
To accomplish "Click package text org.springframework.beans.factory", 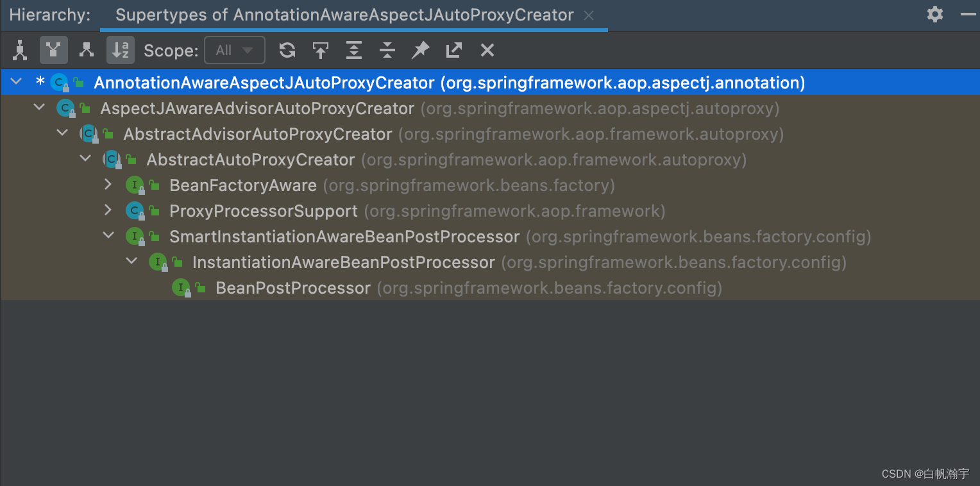I will 469,185.
